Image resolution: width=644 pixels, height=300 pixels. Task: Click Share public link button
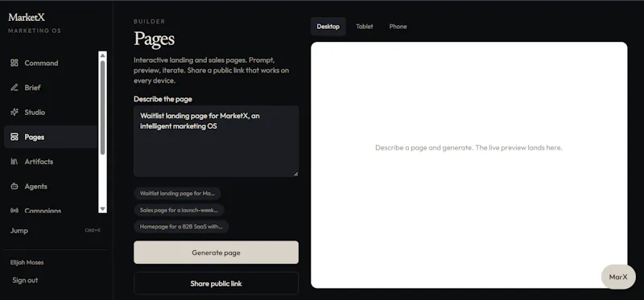(x=216, y=283)
